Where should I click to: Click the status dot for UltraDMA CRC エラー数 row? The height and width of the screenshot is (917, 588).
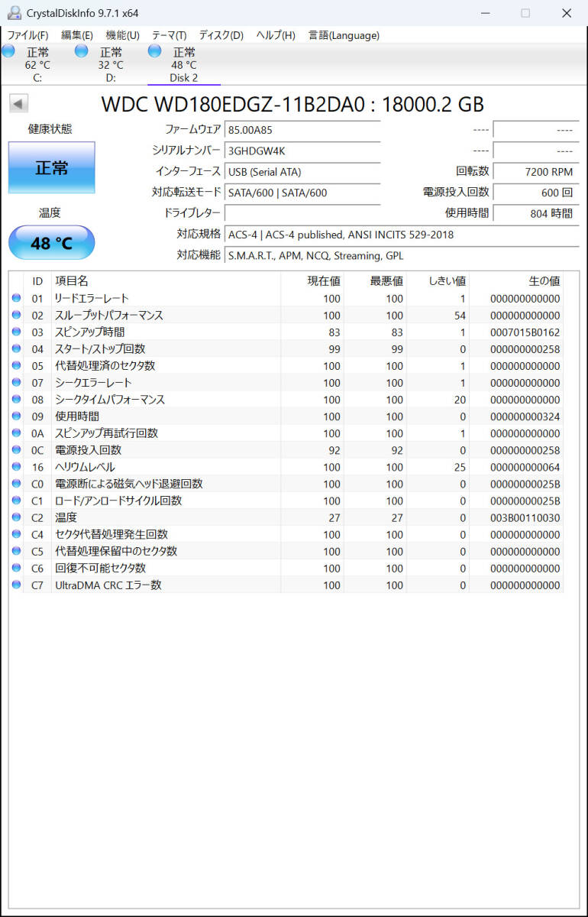17,585
